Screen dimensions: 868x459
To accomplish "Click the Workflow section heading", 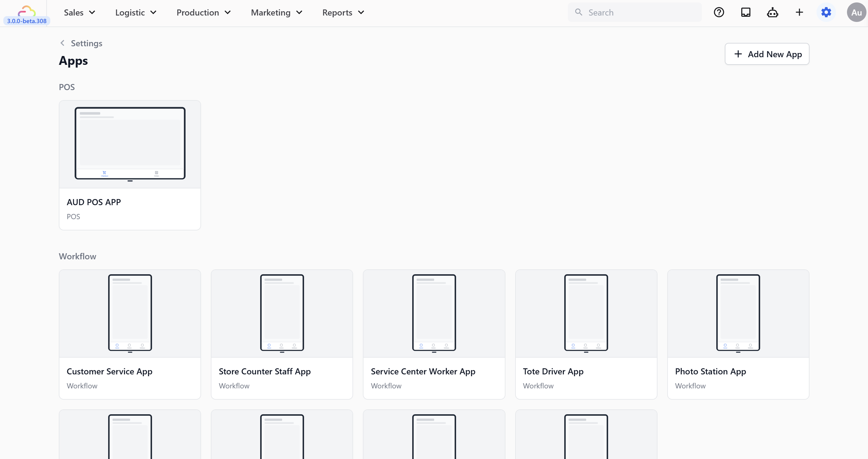I will pyautogui.click(x=77, y=257).
